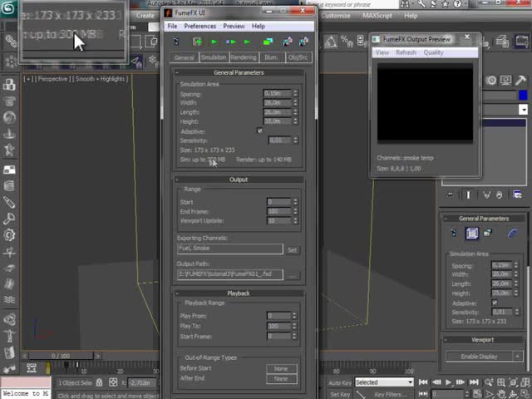Click first FumeFX toolbar icon left of green arrows
Image resolution: width=532 pixels, height=399 pixels.
point(176,42)
